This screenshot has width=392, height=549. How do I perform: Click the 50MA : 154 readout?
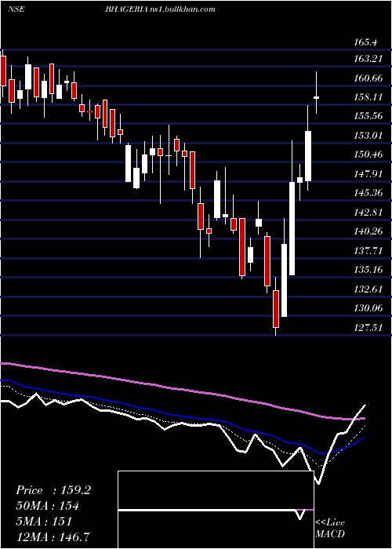pyautogui.click(x=47, y=506)
